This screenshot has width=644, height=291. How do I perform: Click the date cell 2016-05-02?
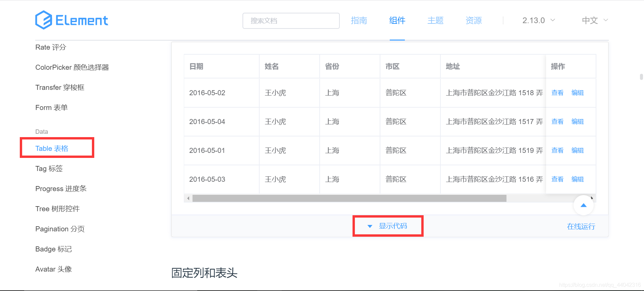[x=207, y=93]
